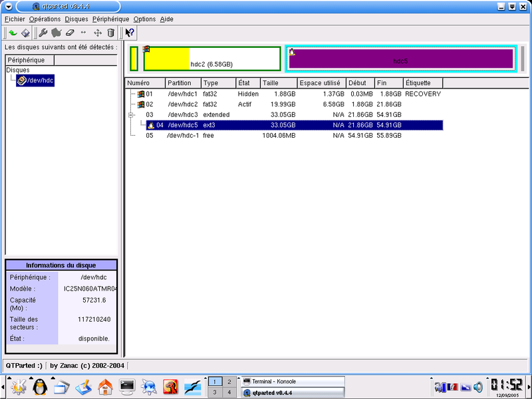Select the /dev/hdc-1 free space row
Screen dimensions: 532x399
(x=285, y=136)
